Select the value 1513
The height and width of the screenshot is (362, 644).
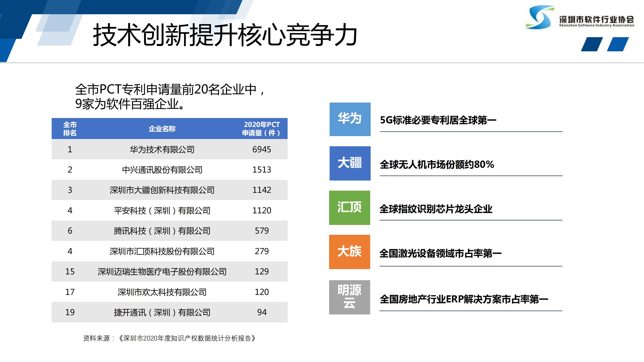click(x=262, y=170)
